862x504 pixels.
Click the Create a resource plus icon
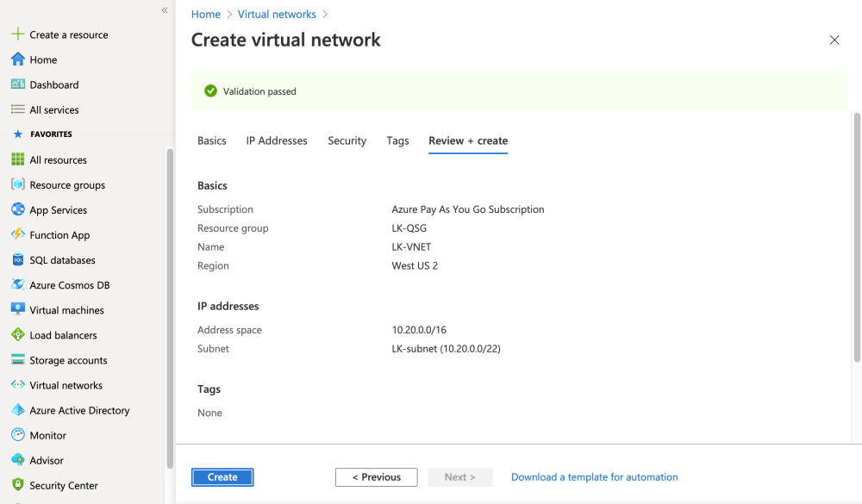17,34
